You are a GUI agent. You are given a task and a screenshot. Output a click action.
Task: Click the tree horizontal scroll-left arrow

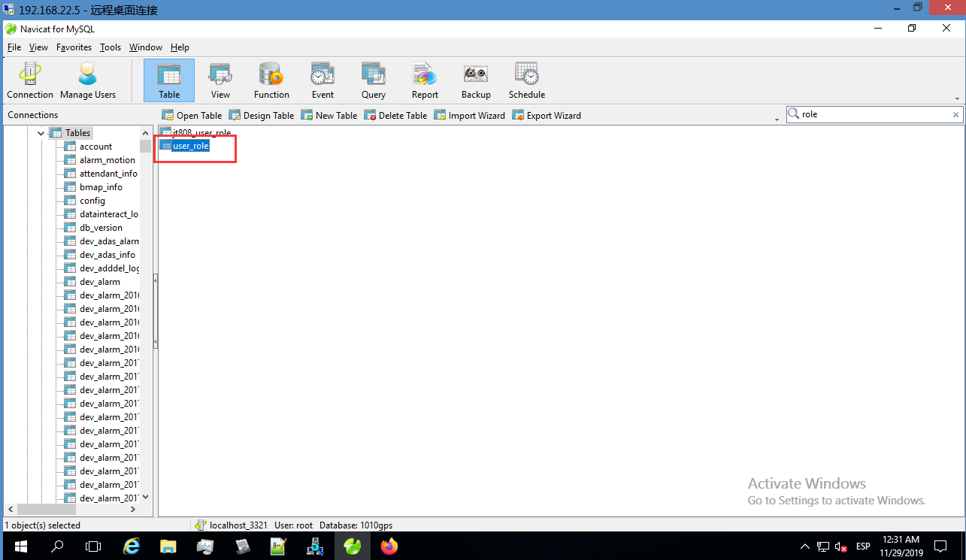coord(11,510)
